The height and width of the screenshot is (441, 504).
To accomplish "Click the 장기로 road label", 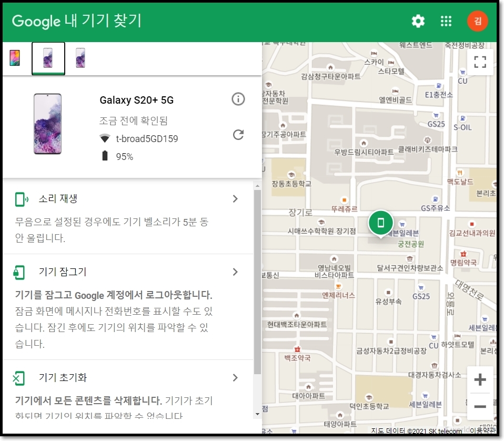I will pos(300,212).
